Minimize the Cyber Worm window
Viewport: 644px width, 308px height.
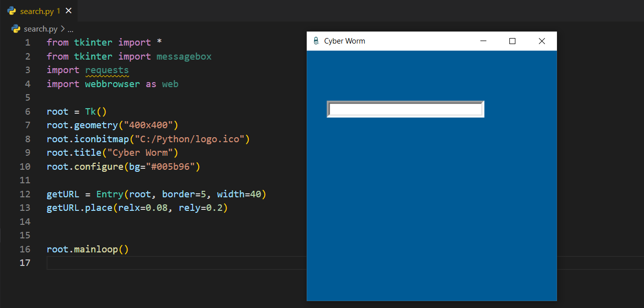point(483,41)
